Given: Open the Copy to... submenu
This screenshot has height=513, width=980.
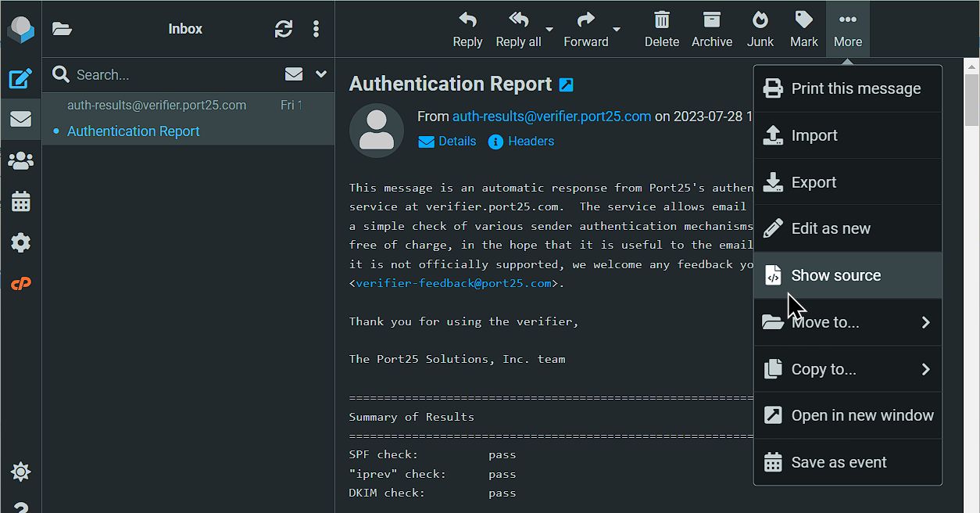Looking at the screenshot, I should pos(848,369).
